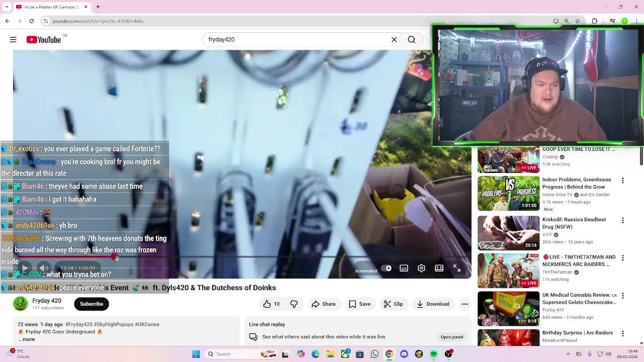Open the zoom magnifier in address bar
Image resolution: width=644 pixels, height=362 pixels.
pos(567,21)
